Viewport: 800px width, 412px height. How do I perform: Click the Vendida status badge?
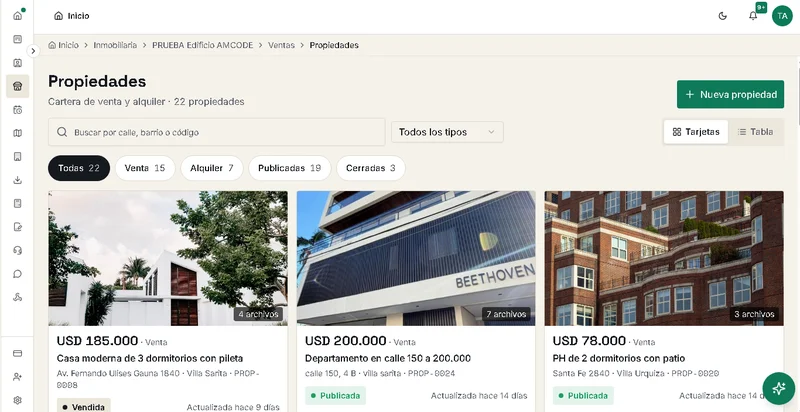84,406
